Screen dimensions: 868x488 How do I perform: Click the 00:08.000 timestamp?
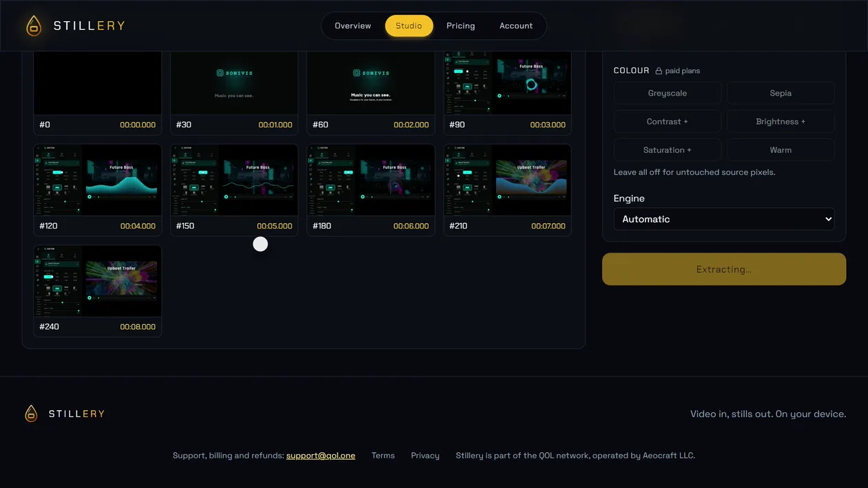[138, 327]
